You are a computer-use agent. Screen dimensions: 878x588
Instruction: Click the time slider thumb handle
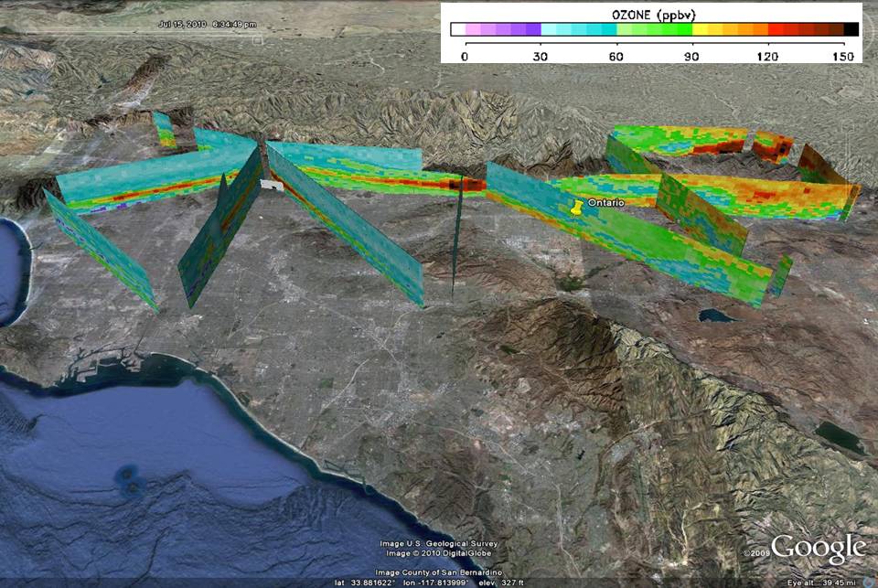(257, 39)
